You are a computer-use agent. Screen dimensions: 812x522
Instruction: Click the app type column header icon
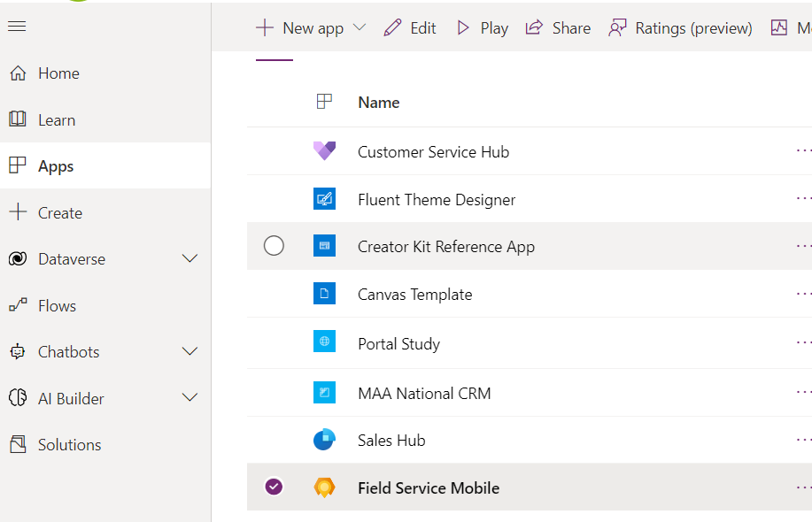(x=324, y=102)
